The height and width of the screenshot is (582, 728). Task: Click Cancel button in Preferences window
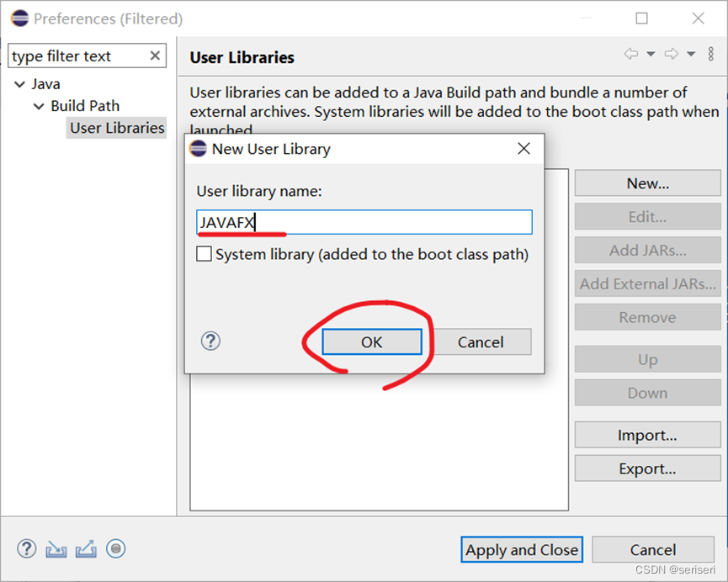pyautogui.click(x=653, y=549)
